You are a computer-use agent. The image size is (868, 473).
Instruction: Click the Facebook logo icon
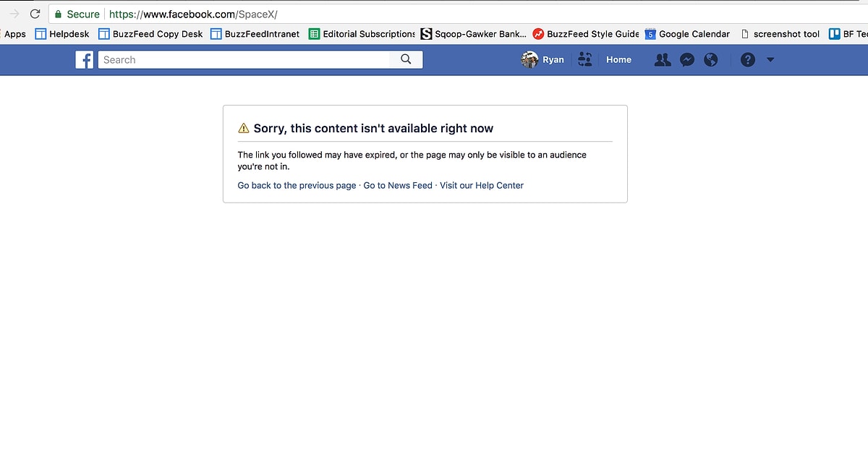85,60
